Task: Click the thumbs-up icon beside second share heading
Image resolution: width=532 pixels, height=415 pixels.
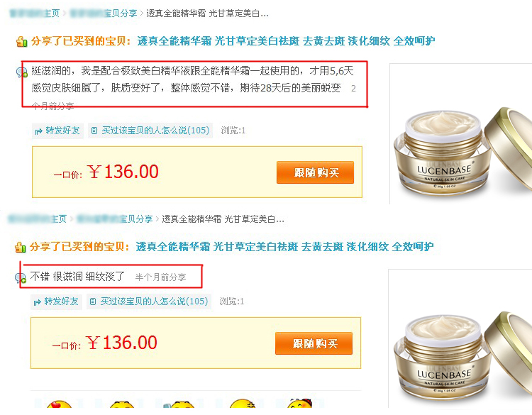Action: click(x=20, y=248)
